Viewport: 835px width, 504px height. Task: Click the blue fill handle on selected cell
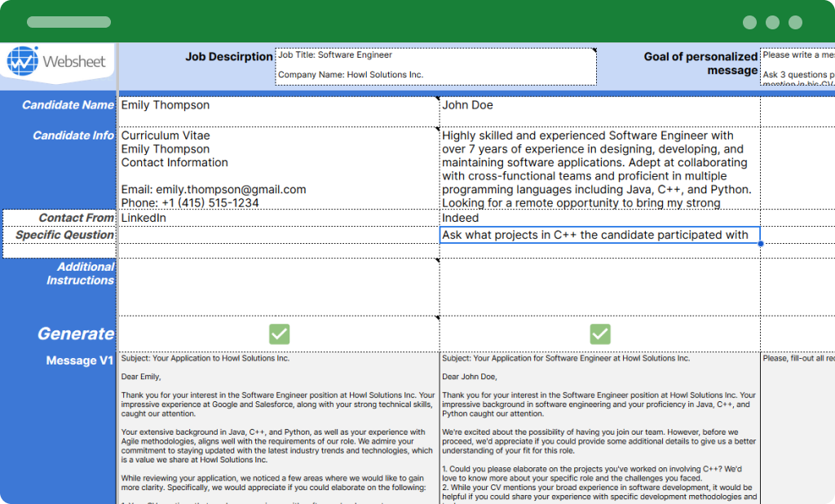(x=761, y=244)
